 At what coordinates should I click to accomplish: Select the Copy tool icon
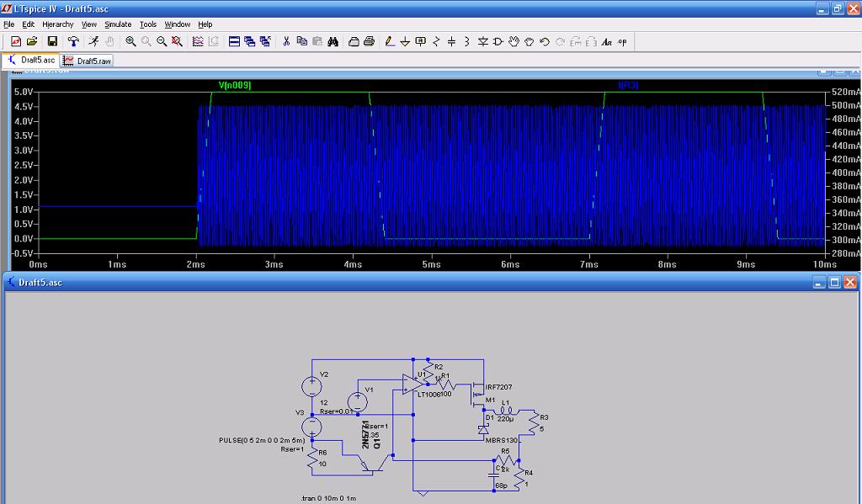[x=302, y=42]
